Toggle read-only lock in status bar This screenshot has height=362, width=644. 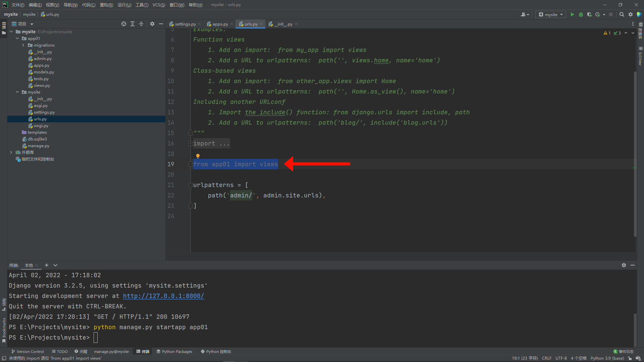(x=630, y=358)
